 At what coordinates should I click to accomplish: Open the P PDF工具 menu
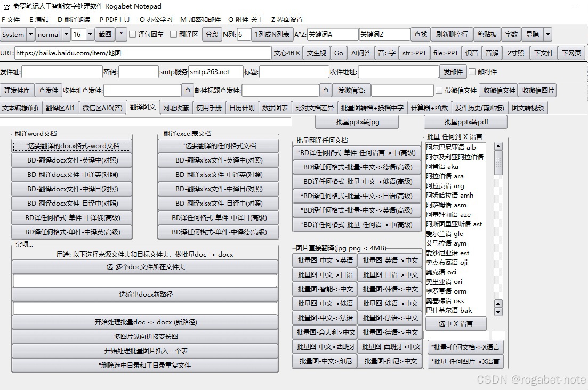[115, 20]
